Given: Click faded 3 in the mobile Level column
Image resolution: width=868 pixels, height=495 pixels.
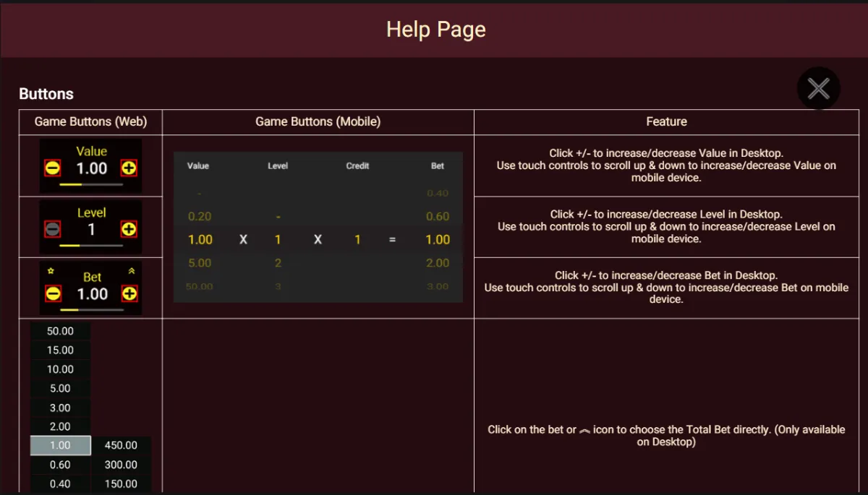Looking at the screenshot, I should click(x=278, y=287).
